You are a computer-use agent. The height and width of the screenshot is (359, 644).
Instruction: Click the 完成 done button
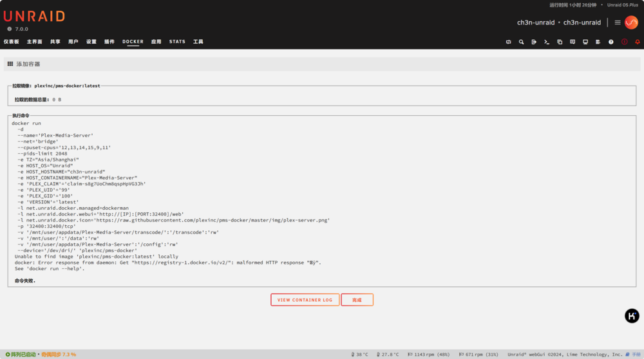(x=357, y=300)
